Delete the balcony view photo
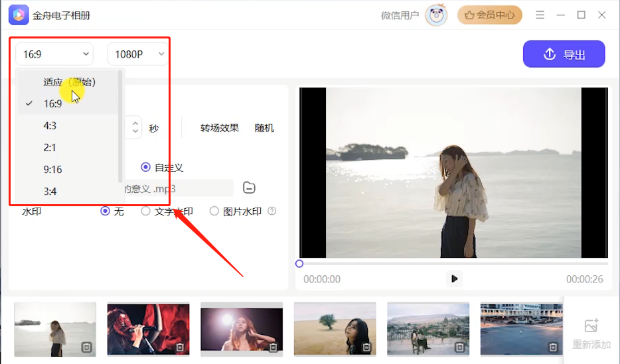The image size is (620, 364). [x=459, y=347]
